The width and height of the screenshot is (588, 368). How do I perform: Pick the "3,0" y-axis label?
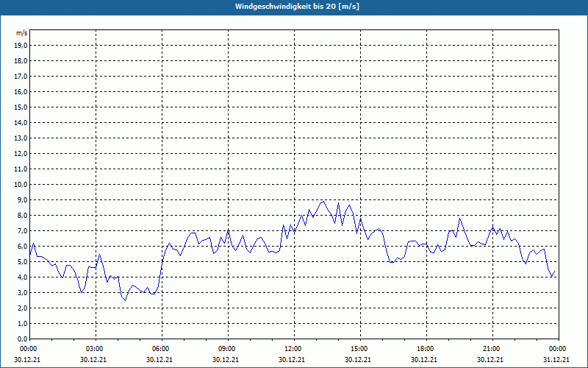tap(22, 292)
